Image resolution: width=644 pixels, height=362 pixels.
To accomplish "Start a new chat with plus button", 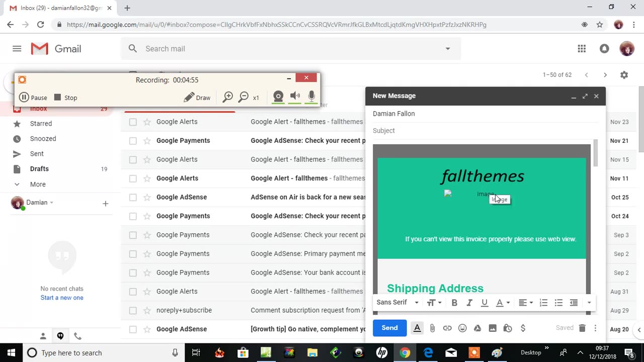I will point(105,204).
